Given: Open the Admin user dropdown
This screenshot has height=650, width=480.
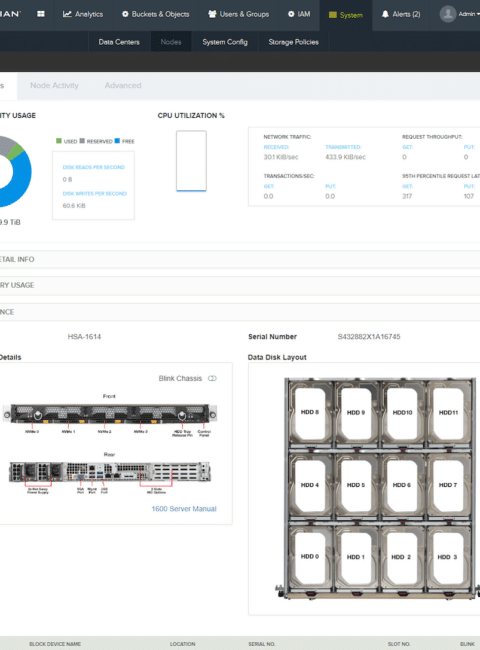Looking at the screenshot, I should [x=469, y=14].
